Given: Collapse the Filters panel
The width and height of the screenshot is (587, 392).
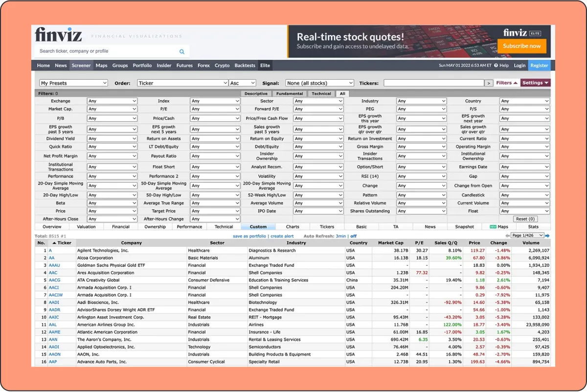Looking at the screenshot, I should pos(506,83).
